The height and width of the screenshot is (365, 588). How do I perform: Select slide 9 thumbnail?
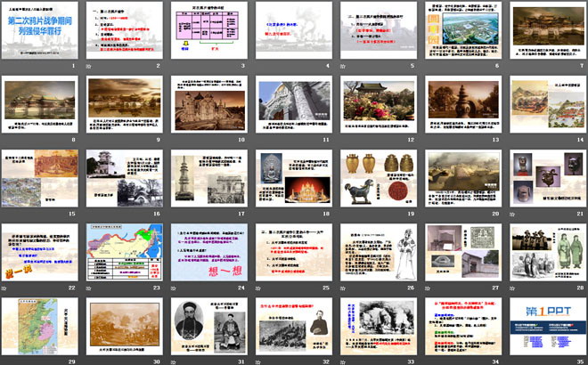coord(125,104)
